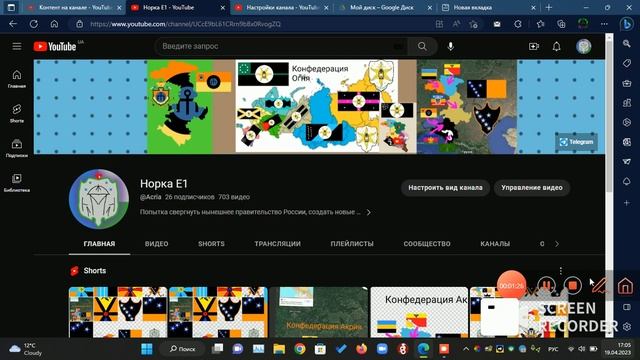Image resolution: width=640 pixels, height=360 pixels.
Task: Open the Telegram link on banner
Action: click(x=576, y=142)
